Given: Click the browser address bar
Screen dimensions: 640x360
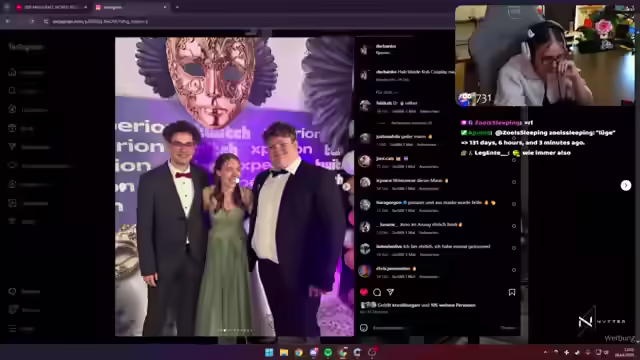Looking at the screenshot, I should tap(245, 21).
